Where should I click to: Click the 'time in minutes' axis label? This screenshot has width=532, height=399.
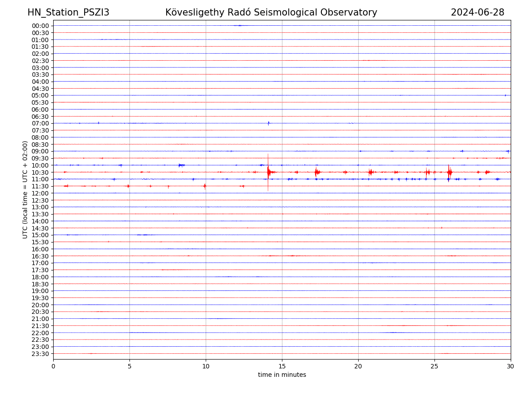tap(282, 375)
